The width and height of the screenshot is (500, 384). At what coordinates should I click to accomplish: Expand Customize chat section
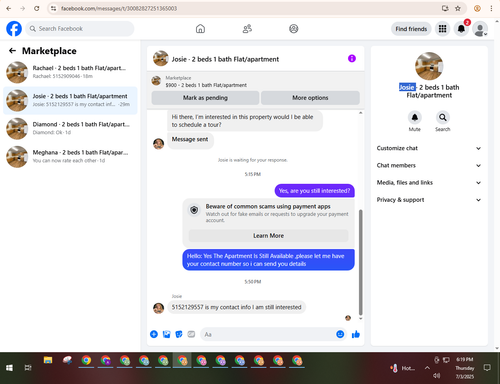tap(429, 148)
